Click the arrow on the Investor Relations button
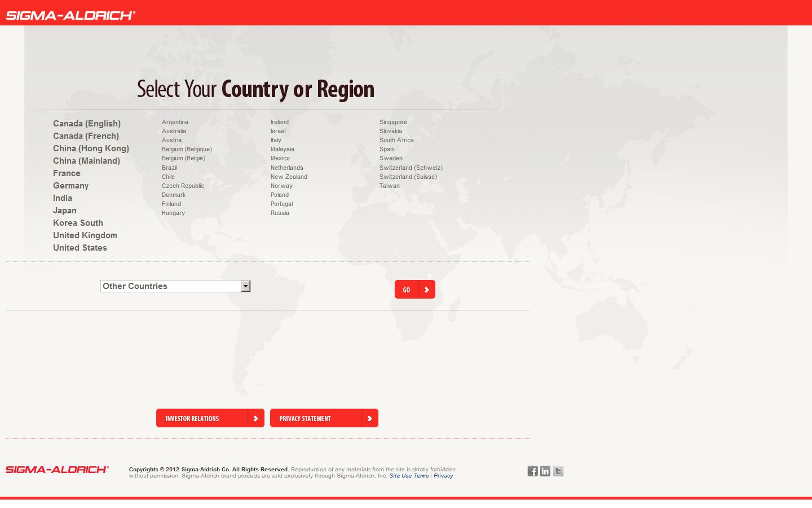Screen dimensions: 812x508 [257, 418]
